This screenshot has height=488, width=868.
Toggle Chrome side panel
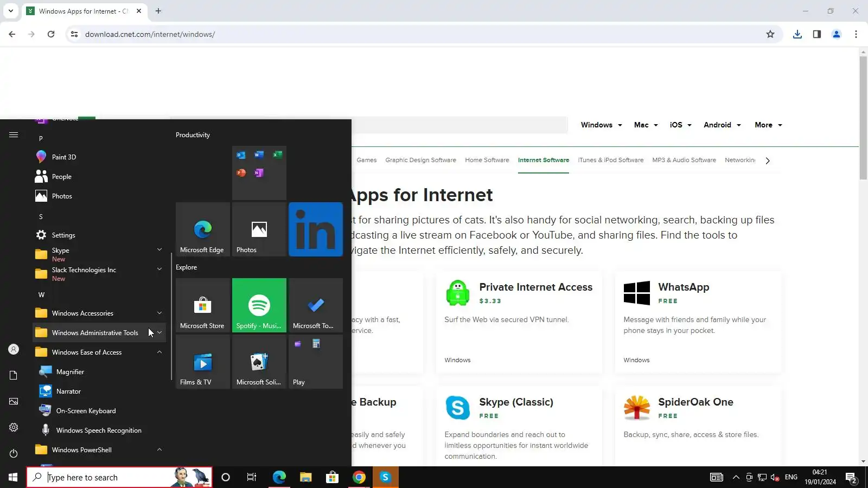[x=817, y=34]
